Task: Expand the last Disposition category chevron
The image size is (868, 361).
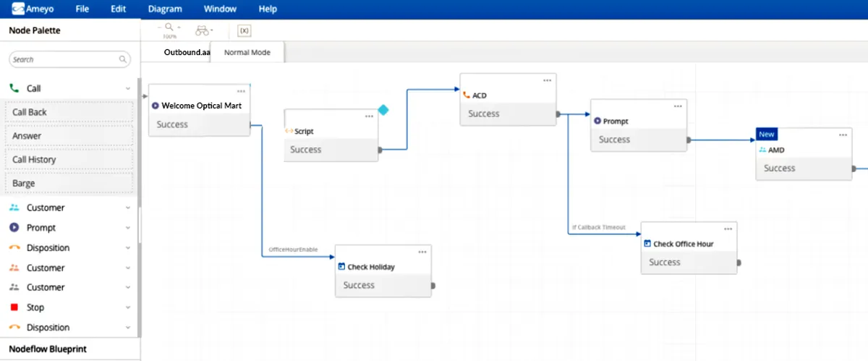Action: (128, 328)
